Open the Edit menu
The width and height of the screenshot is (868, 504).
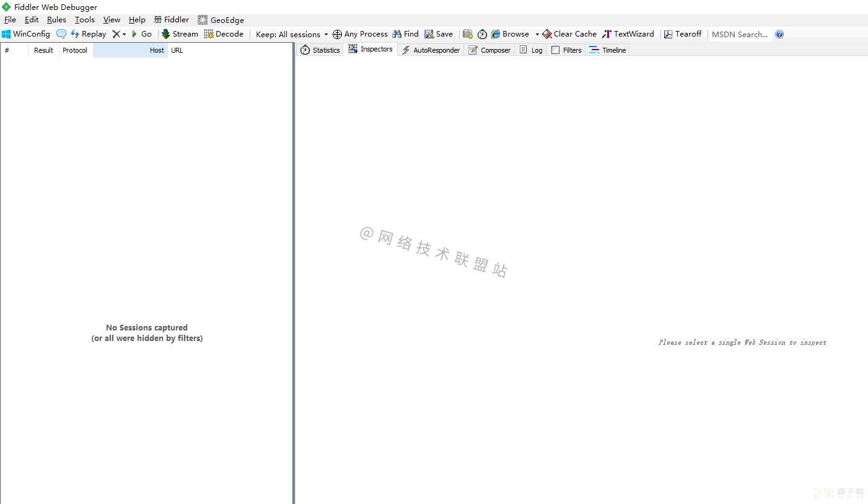pos(32,20)
